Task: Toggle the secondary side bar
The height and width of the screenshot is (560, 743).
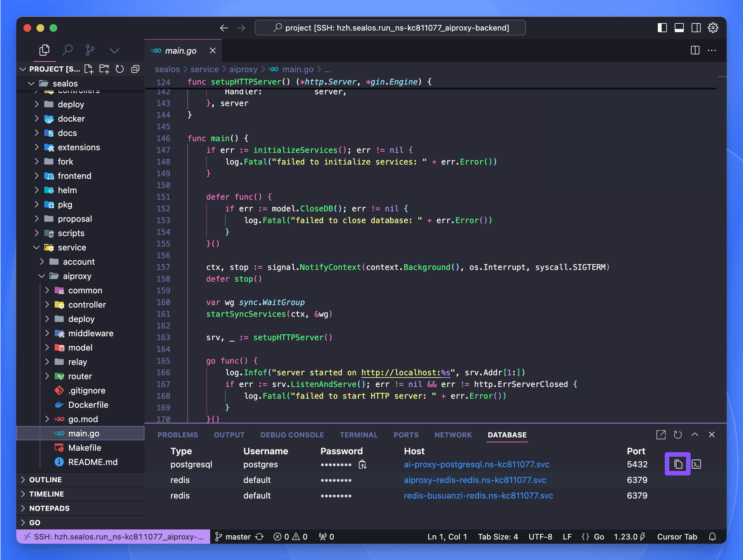Action: point(696,28)
